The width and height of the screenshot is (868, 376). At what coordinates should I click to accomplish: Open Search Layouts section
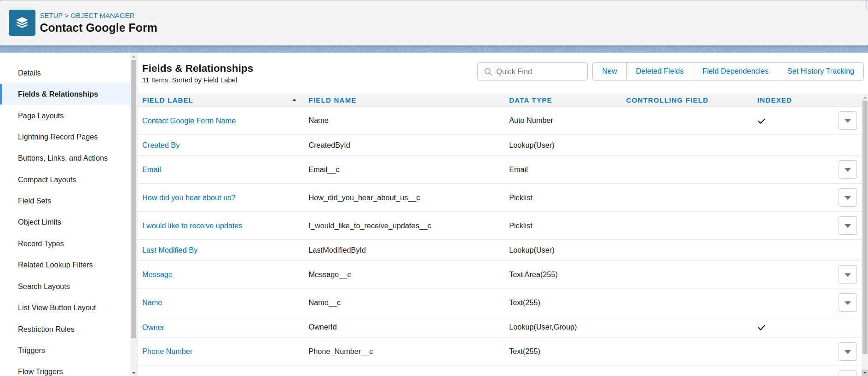[x=44, y=286]
